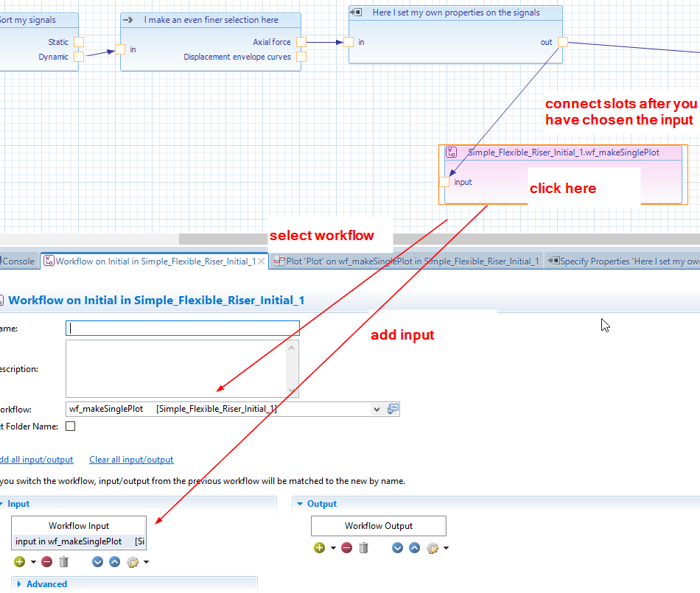Image resolution: width=700 pixels, height=593 pixels.
Task: Click the gear settings icon under Workflow Output
Action: click(433, 548)
